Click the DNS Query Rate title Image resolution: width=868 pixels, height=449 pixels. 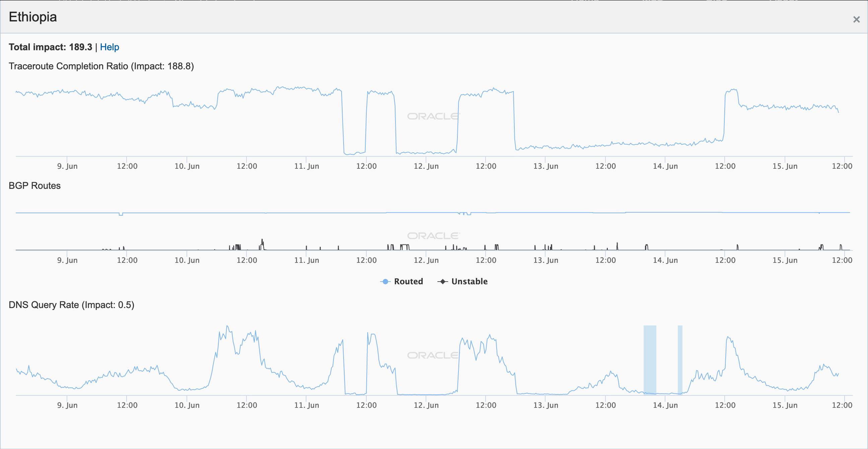(x=71, y=305)
